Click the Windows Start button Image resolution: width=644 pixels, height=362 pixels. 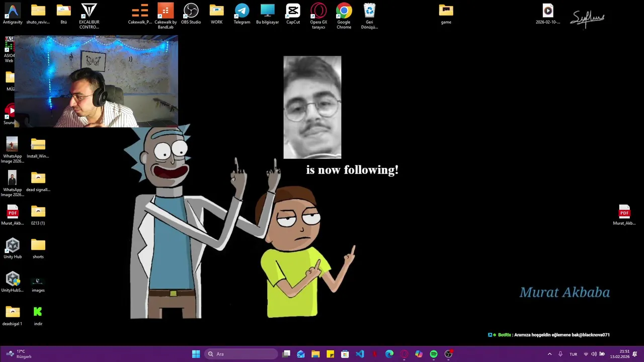196,354
